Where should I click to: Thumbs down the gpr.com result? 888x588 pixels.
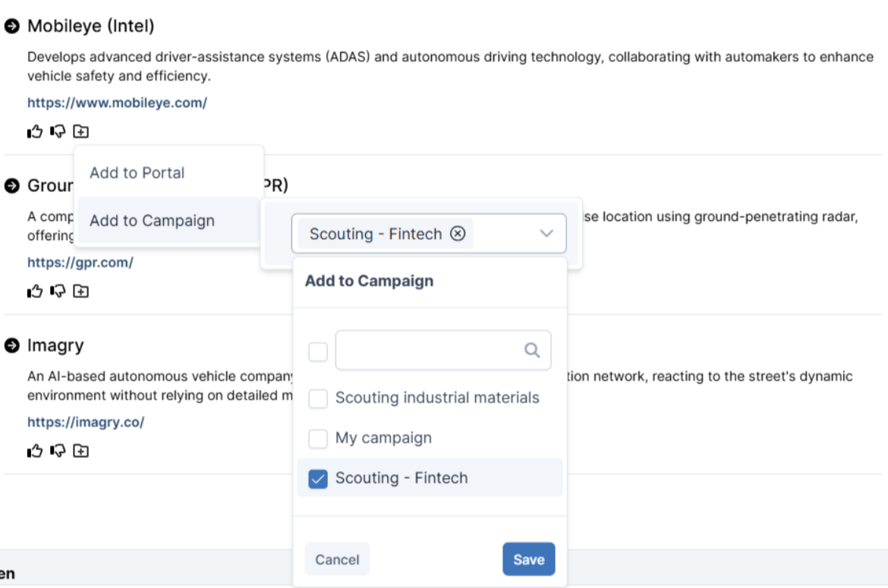point(58,291)
